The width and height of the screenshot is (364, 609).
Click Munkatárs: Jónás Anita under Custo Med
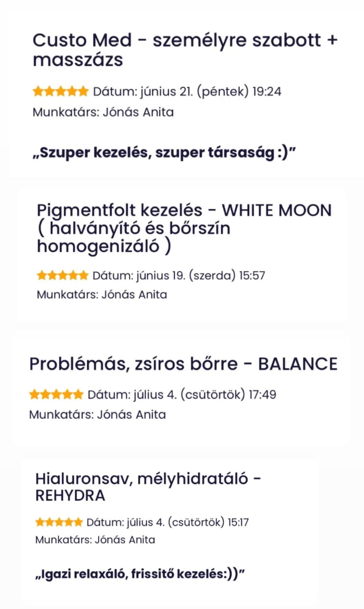tap(103, 112)
